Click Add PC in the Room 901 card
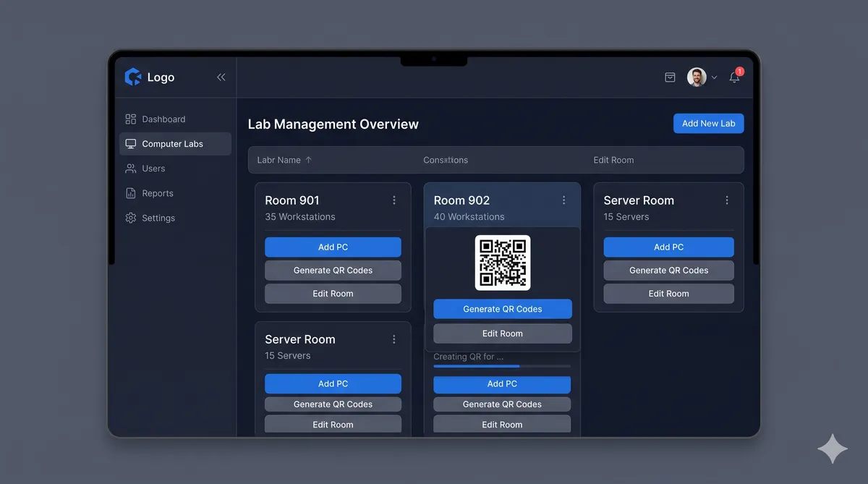868x484 pixels. coord(333,247)
